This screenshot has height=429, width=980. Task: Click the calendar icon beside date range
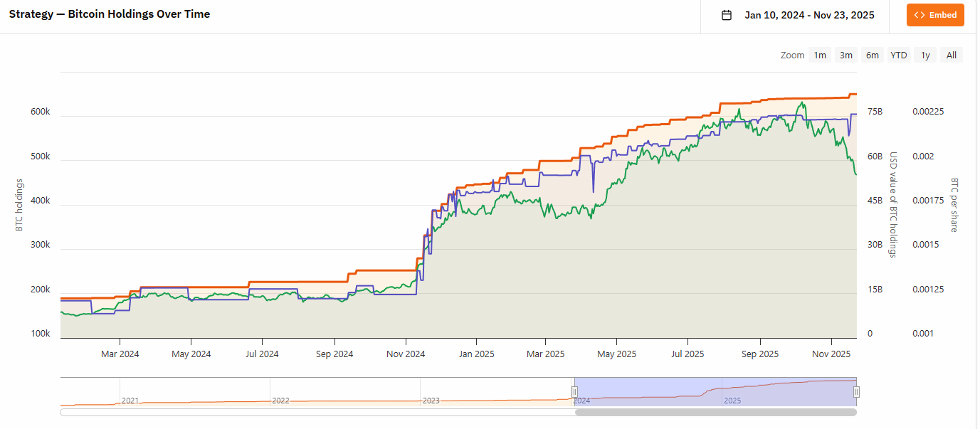[727, 15]
